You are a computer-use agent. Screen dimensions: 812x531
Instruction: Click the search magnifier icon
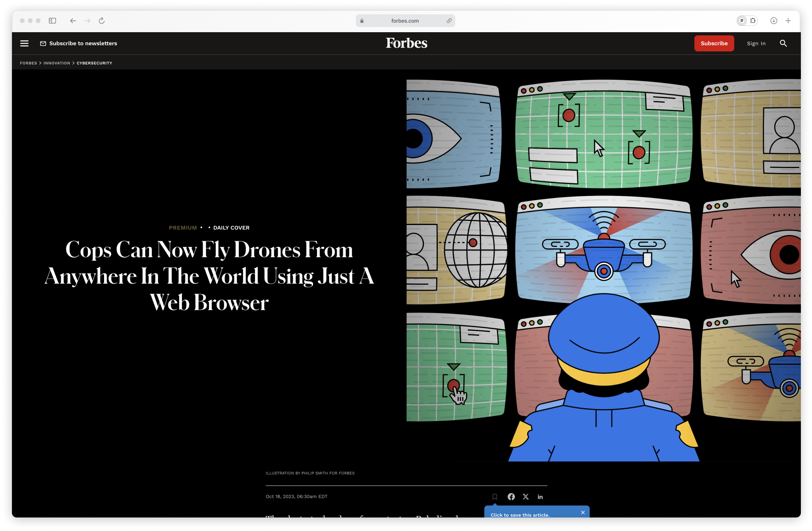click(783, 43)
